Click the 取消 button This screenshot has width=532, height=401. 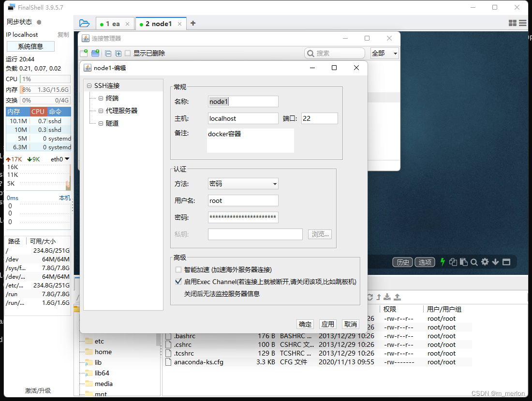tap(350, 324)
